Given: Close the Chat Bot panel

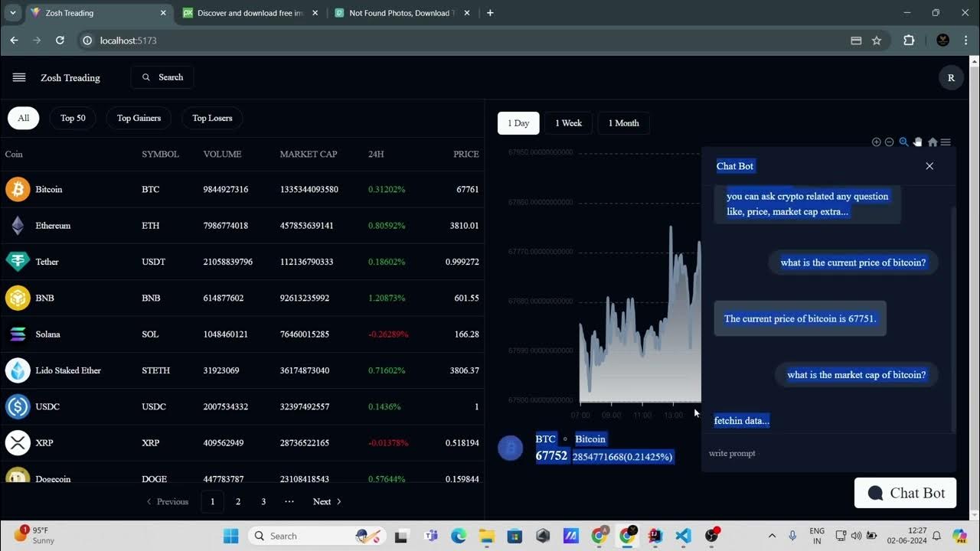Looking at the screenshot, I should click(929, 166).
